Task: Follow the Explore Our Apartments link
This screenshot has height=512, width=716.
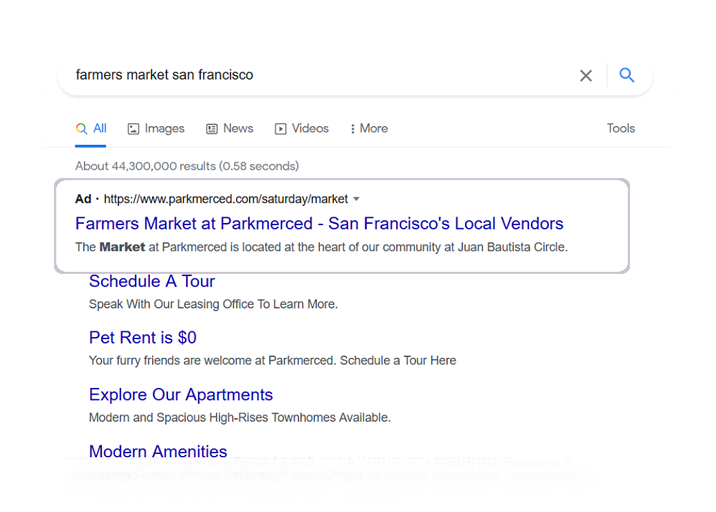Action: [181, 395]
